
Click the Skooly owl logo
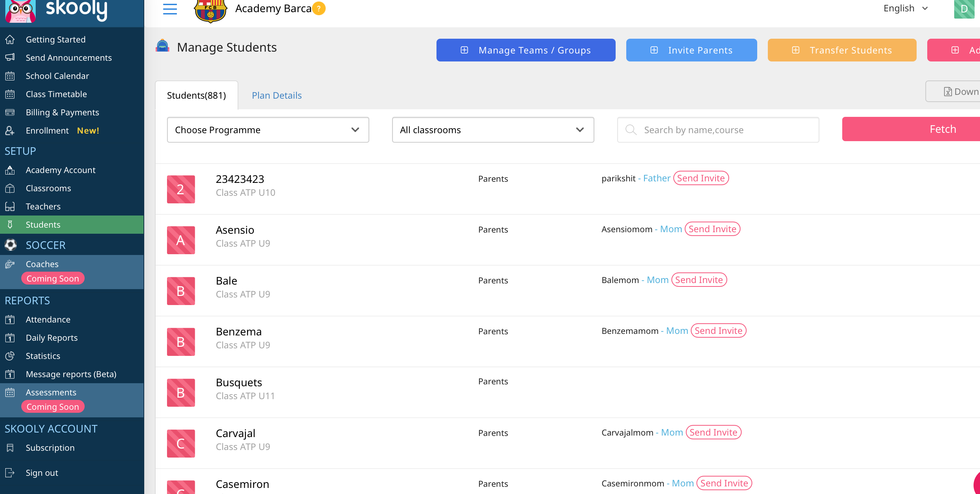[20, 11]
